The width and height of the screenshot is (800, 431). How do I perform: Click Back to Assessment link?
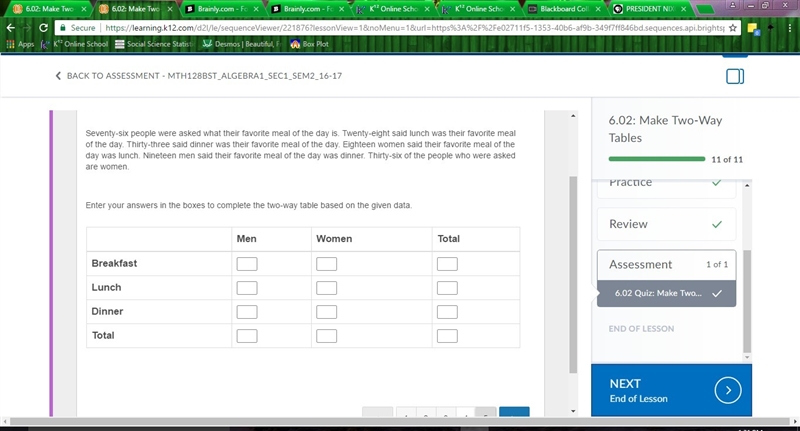(205, 75)
